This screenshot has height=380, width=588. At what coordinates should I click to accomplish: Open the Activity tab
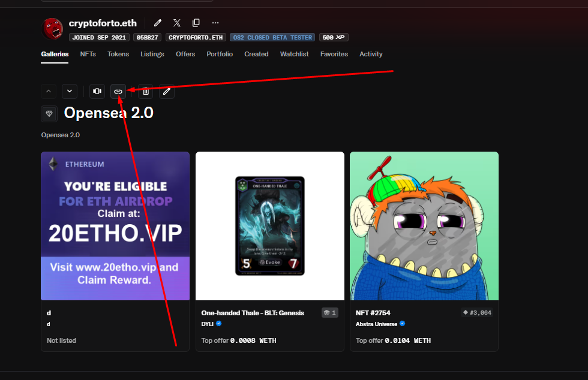(371, 55)
